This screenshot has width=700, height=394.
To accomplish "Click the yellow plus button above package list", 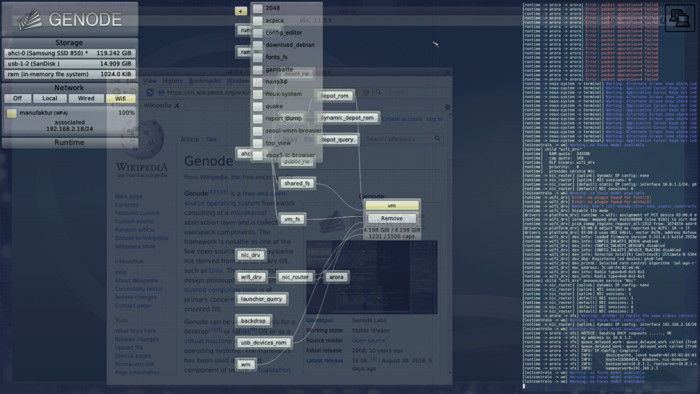I will point(241,11).
